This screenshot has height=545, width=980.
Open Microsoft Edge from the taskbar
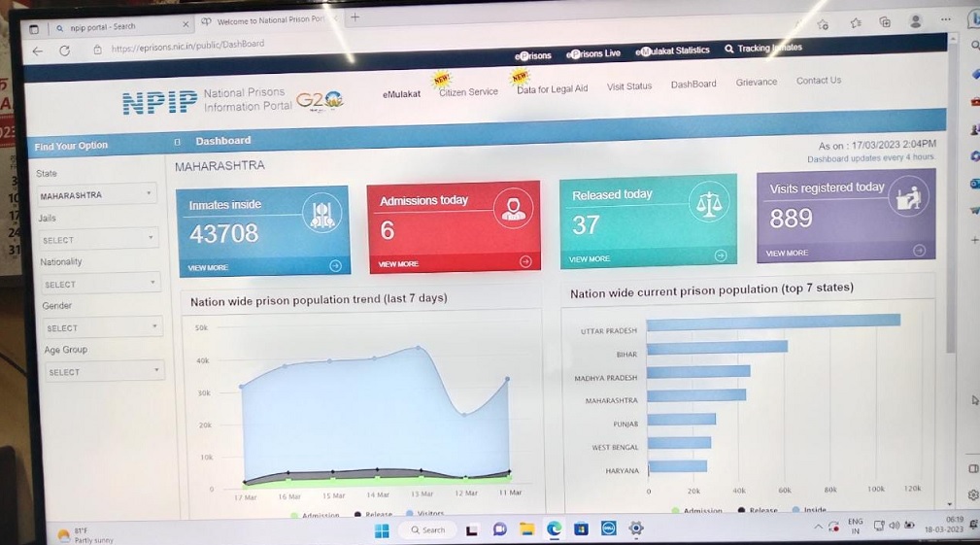pyautogui.click(x=555, y=528)
